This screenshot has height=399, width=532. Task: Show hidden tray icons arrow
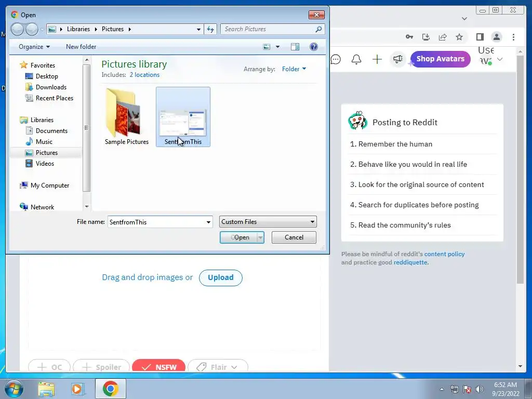point(442,389)
